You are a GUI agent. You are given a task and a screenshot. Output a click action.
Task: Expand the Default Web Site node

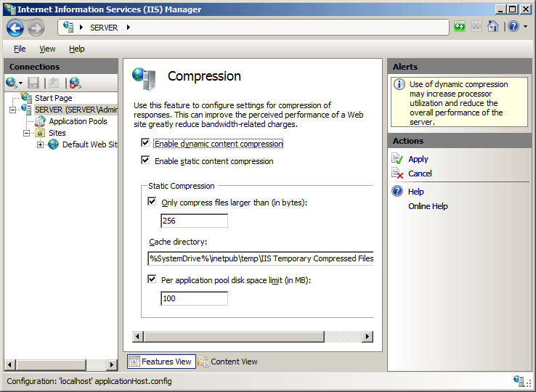point(41,144)
